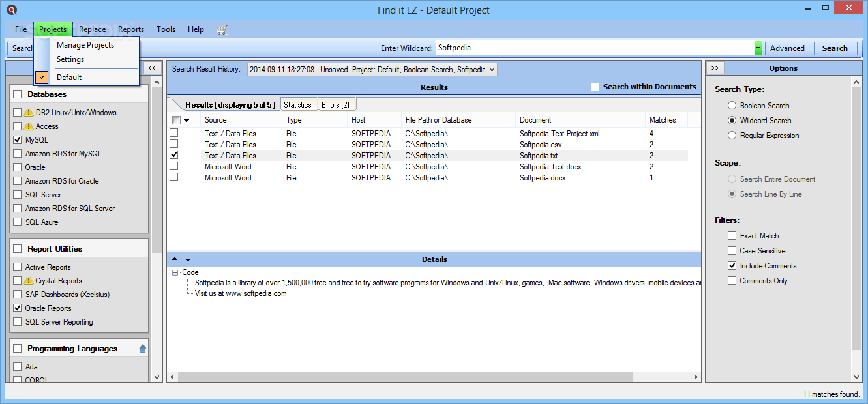The width and height of the screenshot is (868, 404).
Task: Click the down triangle in Details header
Action: pyautogui.click(x=188, y=259)
